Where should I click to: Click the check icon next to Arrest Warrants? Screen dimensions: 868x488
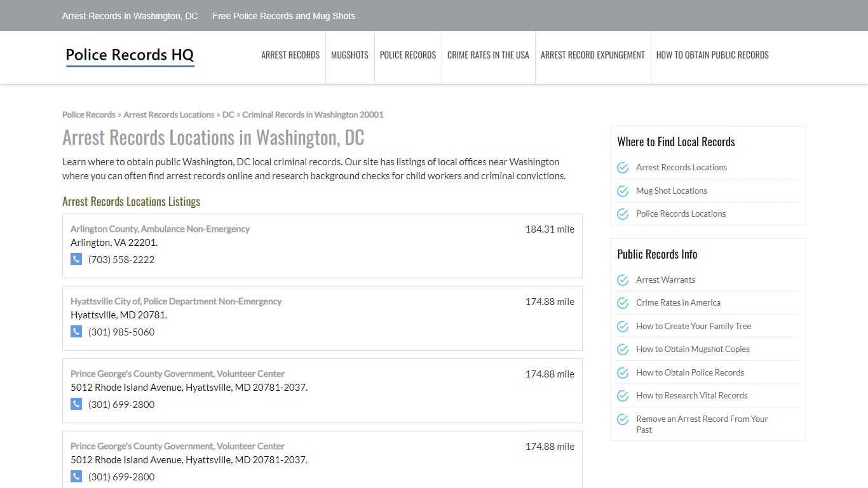[623, 280]
